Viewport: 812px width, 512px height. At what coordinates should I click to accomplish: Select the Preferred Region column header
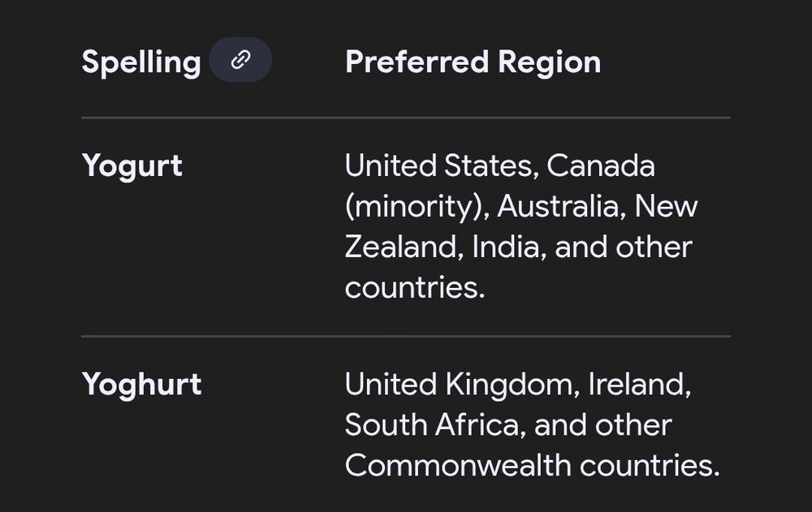click(x=473, y=61)
